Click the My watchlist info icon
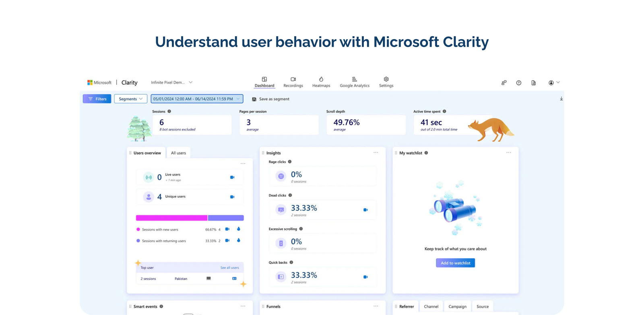Viewport: 644px width, 315px height. pyautogui.click(x=426, y=153)
